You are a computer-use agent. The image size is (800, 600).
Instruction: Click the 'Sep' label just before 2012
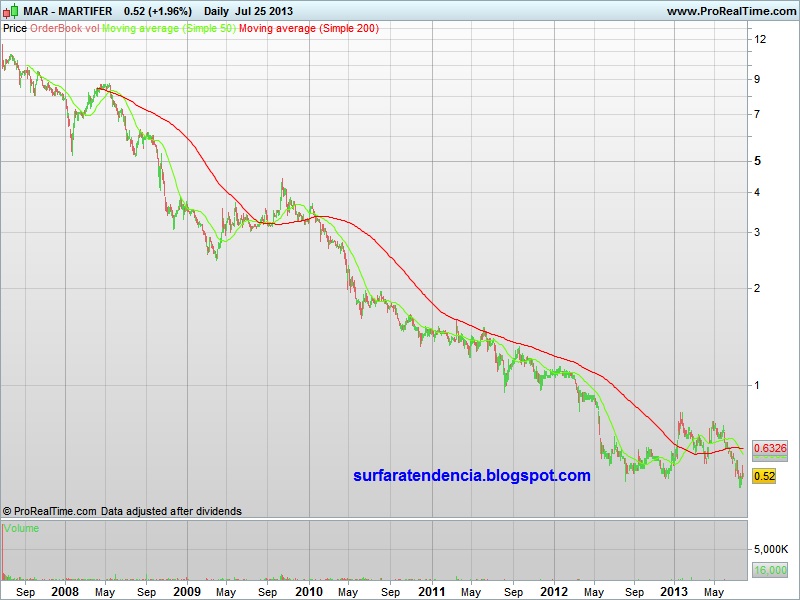(513, 592)
